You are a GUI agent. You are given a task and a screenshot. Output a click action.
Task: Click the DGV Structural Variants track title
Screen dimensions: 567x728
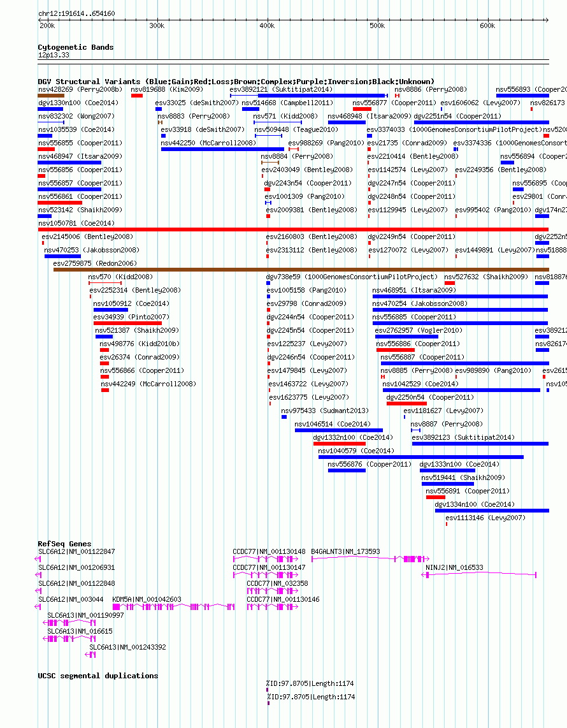236,81
